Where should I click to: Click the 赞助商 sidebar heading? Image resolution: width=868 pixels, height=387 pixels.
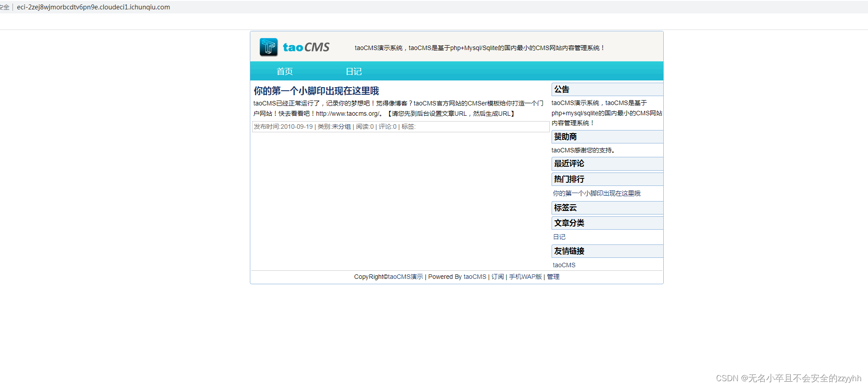click(607, 137)
